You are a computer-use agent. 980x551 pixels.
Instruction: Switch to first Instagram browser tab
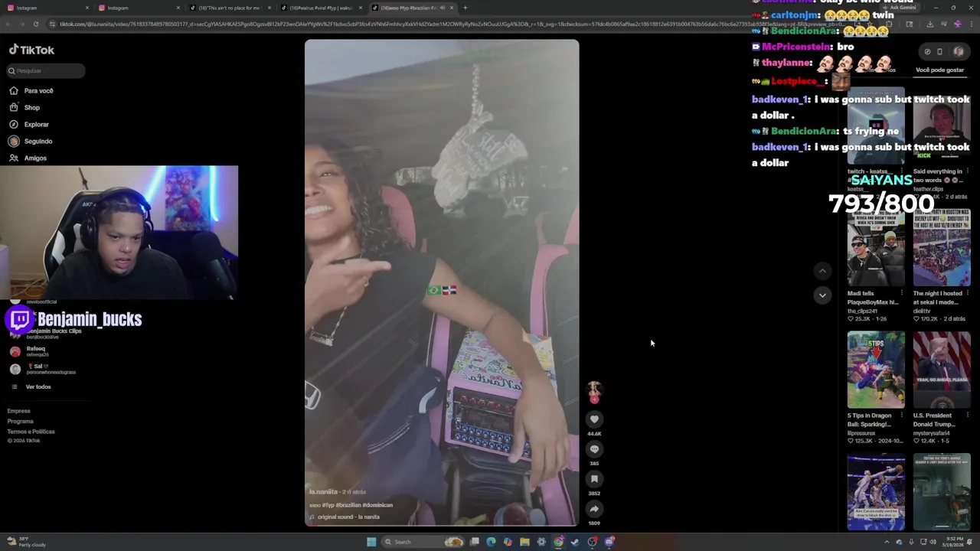tap(46, 8)
